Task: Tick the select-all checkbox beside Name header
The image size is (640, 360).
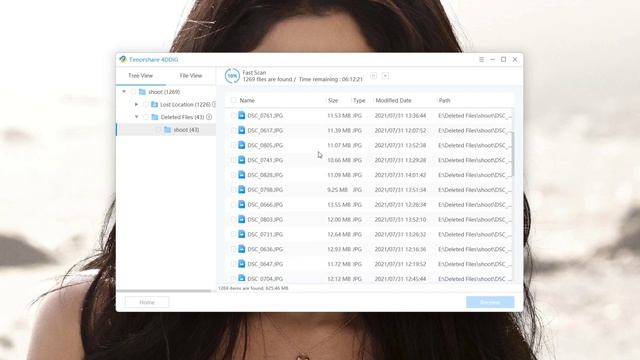Action: [233, 100]
